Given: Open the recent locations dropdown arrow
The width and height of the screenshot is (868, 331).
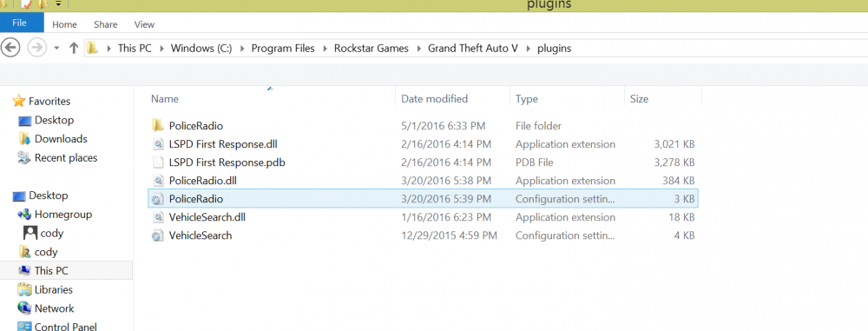Looking at the screenshot, I should 56,49.
